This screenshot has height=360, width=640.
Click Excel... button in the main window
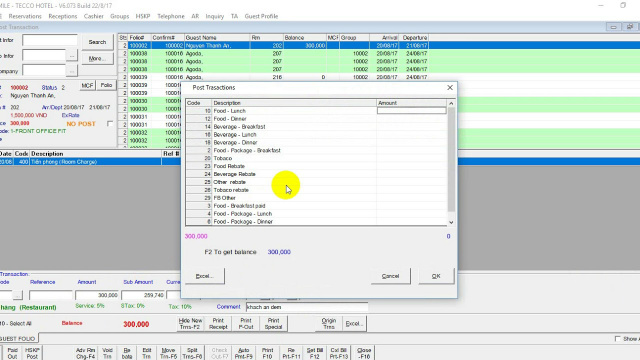click(x=354, y=324)
